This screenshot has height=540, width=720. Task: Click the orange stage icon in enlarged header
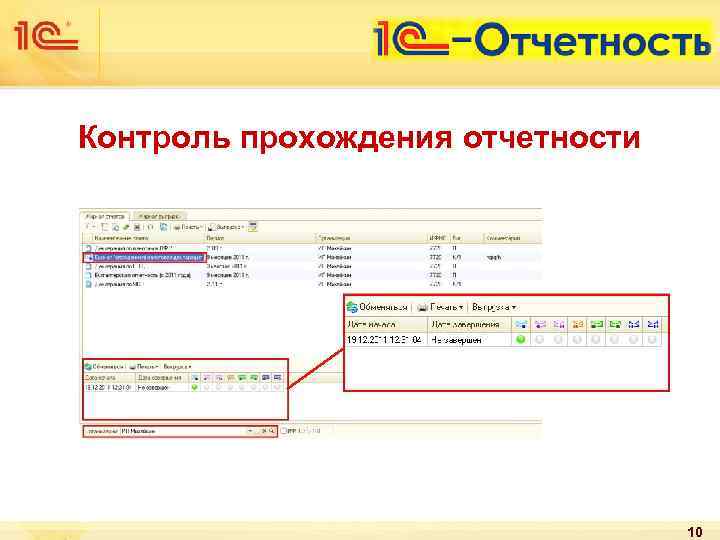577,324
